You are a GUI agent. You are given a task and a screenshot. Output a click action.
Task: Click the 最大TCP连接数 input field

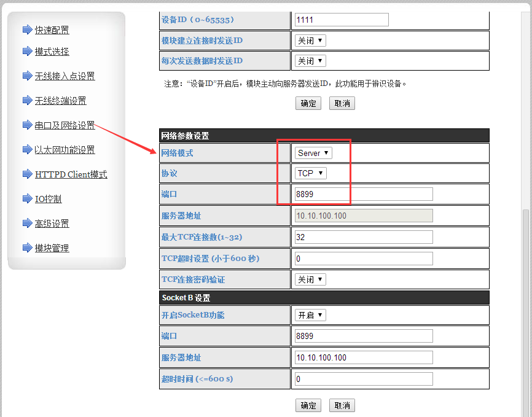point(364,237)
